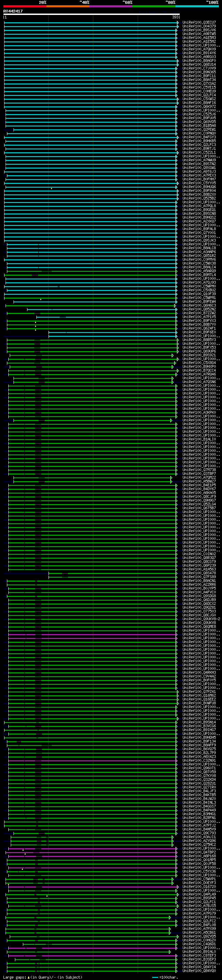Pick the UniRef100_Q6P239 hit
The height and width of the screenshot is (980, 222).
point(199,565)
